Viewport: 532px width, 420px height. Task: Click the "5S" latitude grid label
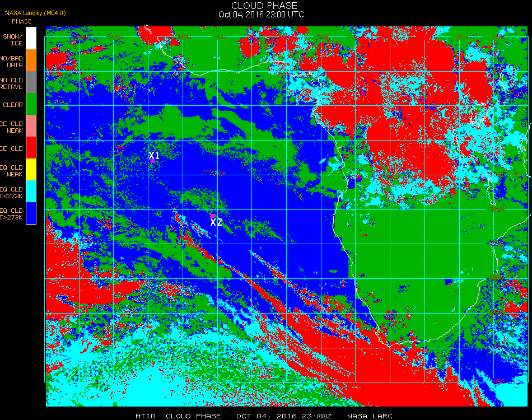(x=498, y=140)
